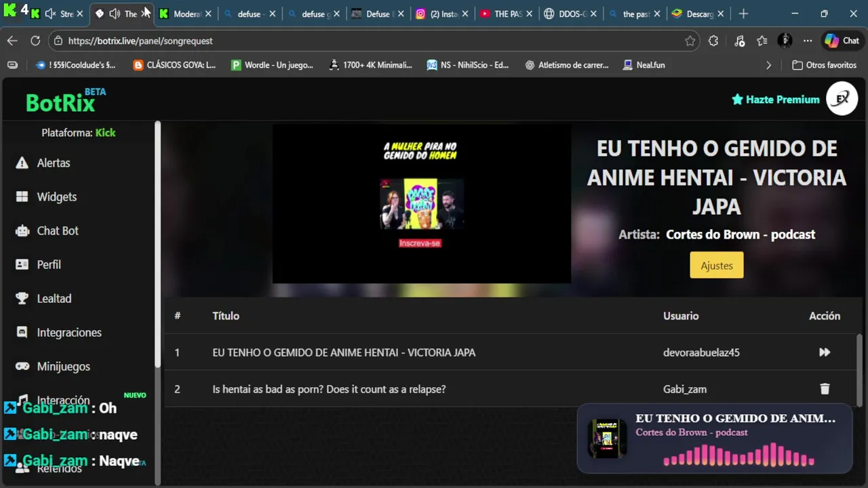Click the Chat Bot robot icon

pos(22,230)
